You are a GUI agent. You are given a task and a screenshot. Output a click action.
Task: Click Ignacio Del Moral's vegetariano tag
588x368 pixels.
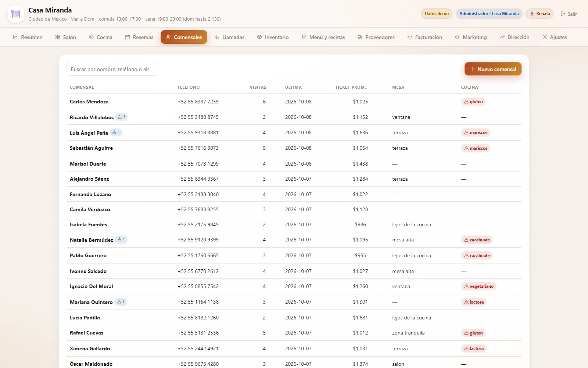[x=479, y=286]
